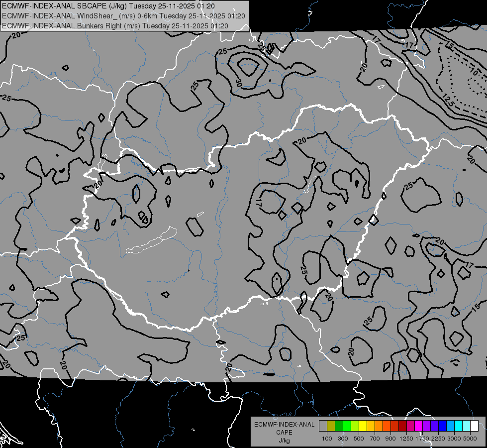Select the dark red legend swatch
Viewport: 487px width, 448px height.
click(402, 426)
